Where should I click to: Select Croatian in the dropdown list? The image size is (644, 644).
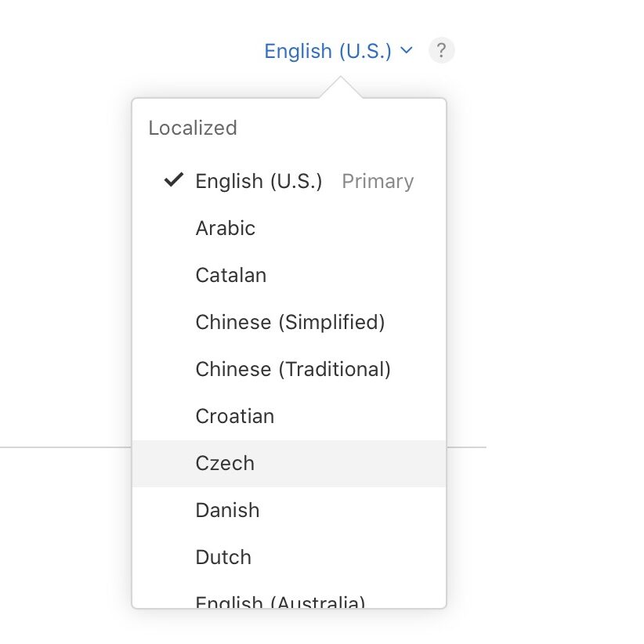click(x=235, y=416)
